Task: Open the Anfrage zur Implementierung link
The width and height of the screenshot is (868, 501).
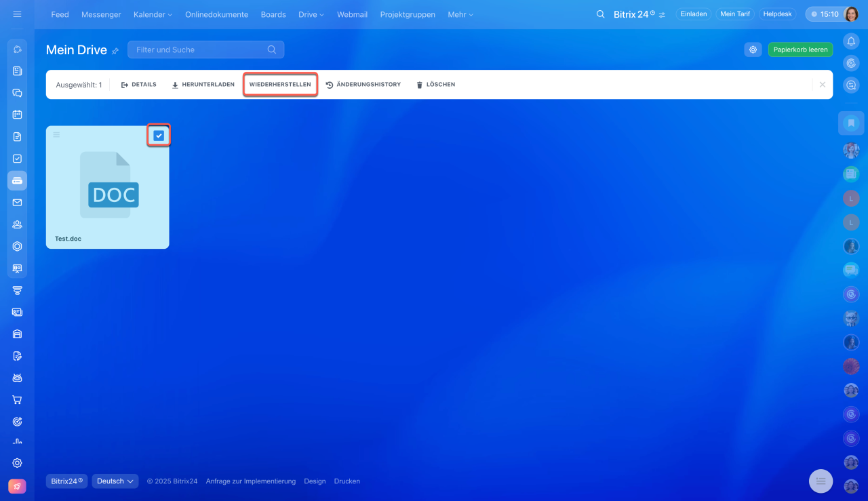Action: (x=251, y=481)
